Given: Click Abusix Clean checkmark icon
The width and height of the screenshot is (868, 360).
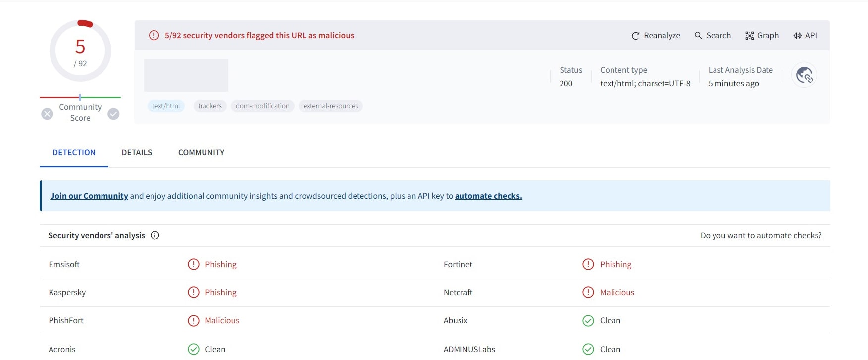Looking at the screenshot, I should (588, 321).
